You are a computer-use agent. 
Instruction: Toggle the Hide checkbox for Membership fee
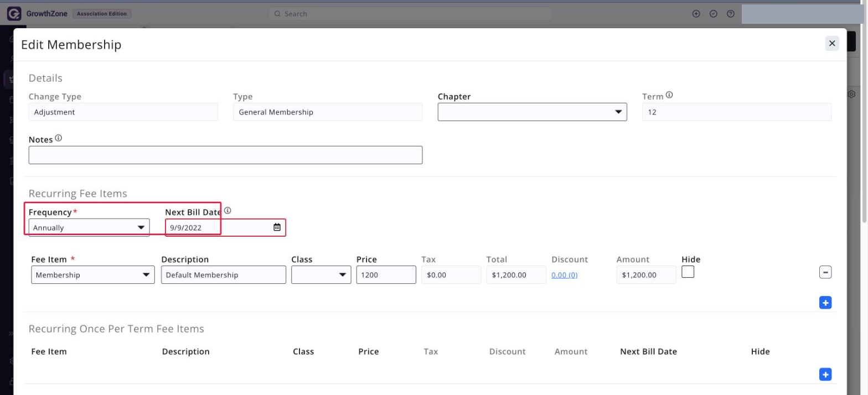(688, 272)
